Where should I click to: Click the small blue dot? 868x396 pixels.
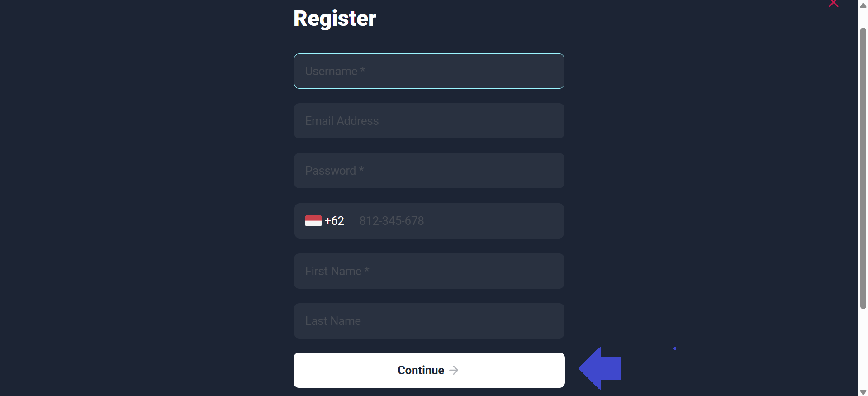[674, 348]
